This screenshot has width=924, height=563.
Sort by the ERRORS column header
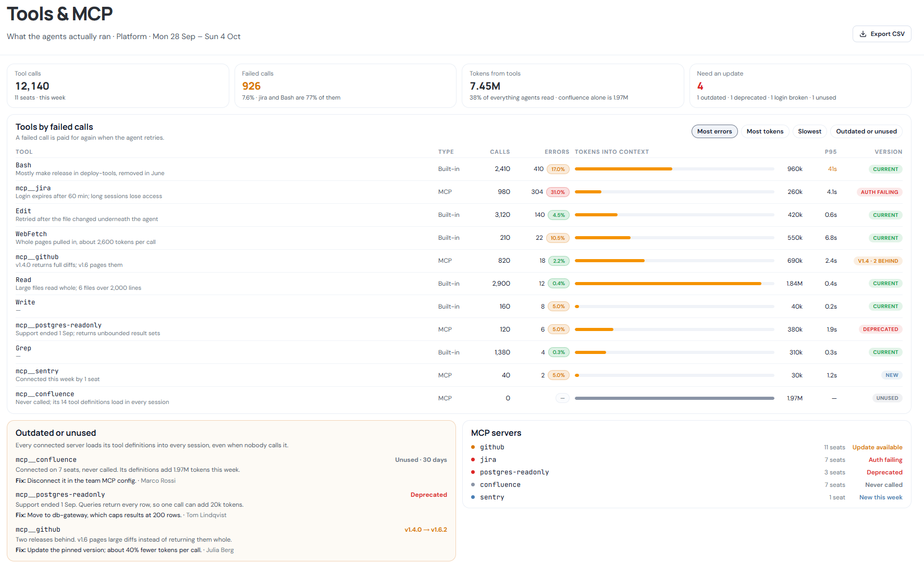point(557,152)
